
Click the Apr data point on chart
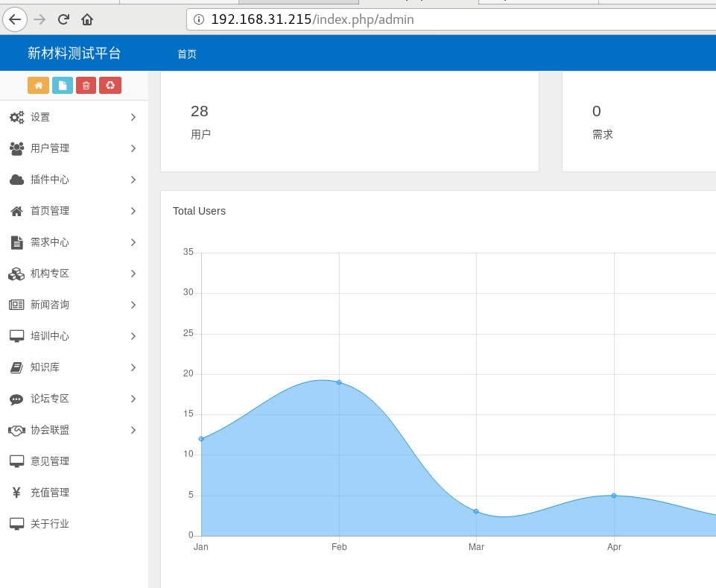coord(614,496)
